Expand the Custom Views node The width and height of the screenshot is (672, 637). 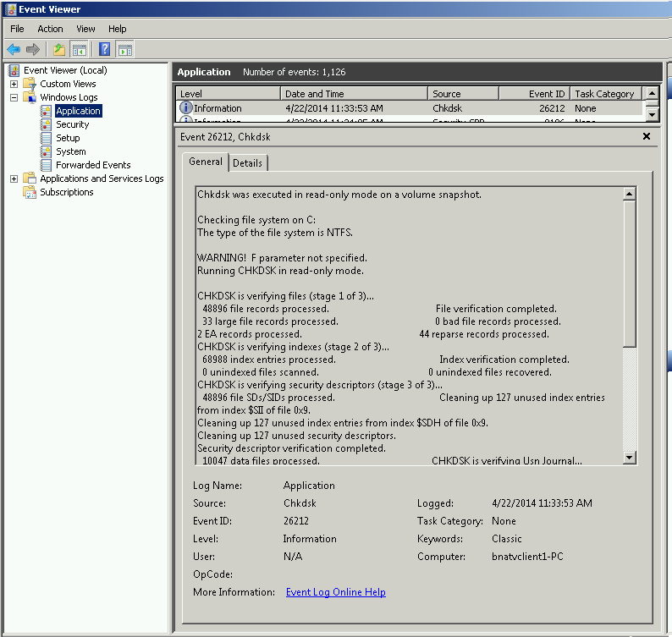pyautogui.click(x=14, y=84)
